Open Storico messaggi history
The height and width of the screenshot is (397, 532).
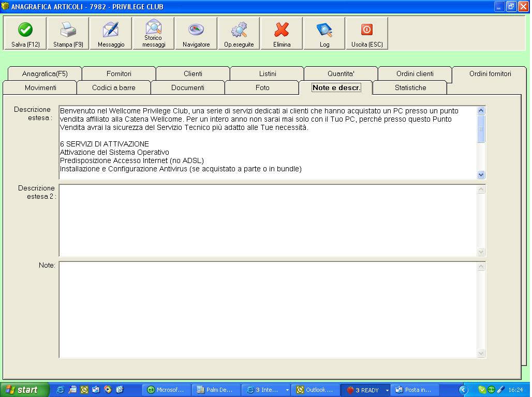(x=153, y=34)
